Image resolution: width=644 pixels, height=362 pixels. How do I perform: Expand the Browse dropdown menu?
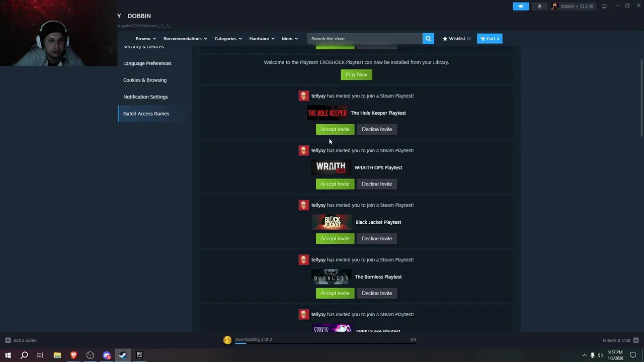point(145,39)
